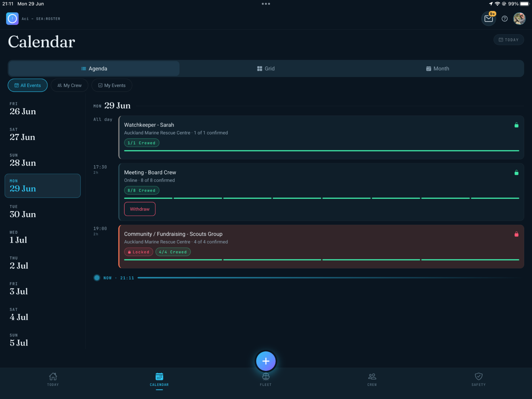Viewport: 532px width, 399px height.
Task: Open the Watchkeeper - Sarah event title
Action: pyautogui.click(x=149, y=125)
